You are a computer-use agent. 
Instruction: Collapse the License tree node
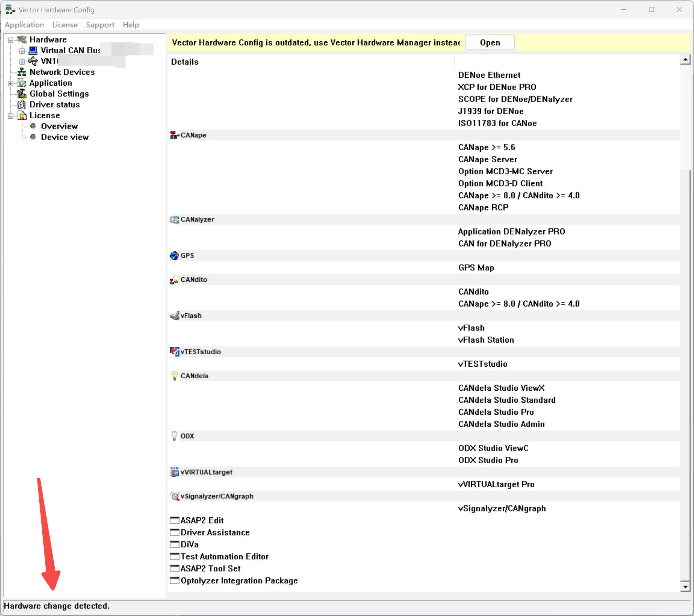coord(11,116)
